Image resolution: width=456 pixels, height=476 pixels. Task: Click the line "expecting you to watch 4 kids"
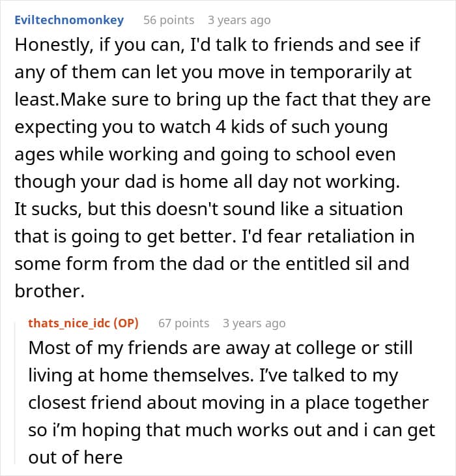[x=199, y=128]
